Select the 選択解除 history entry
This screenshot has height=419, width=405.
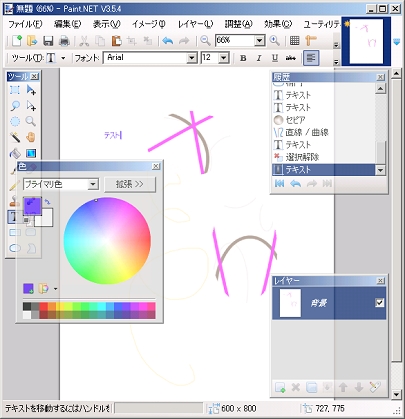tap(323, 157)
